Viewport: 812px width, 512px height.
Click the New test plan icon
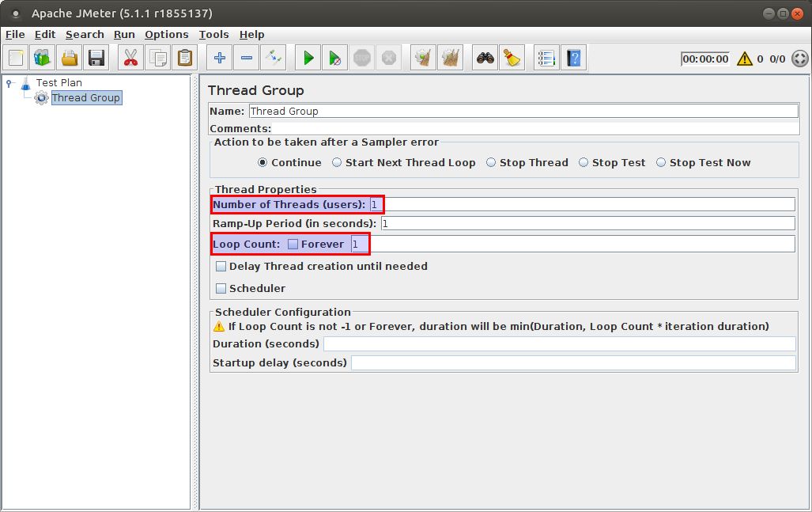(x=16, y=58)
